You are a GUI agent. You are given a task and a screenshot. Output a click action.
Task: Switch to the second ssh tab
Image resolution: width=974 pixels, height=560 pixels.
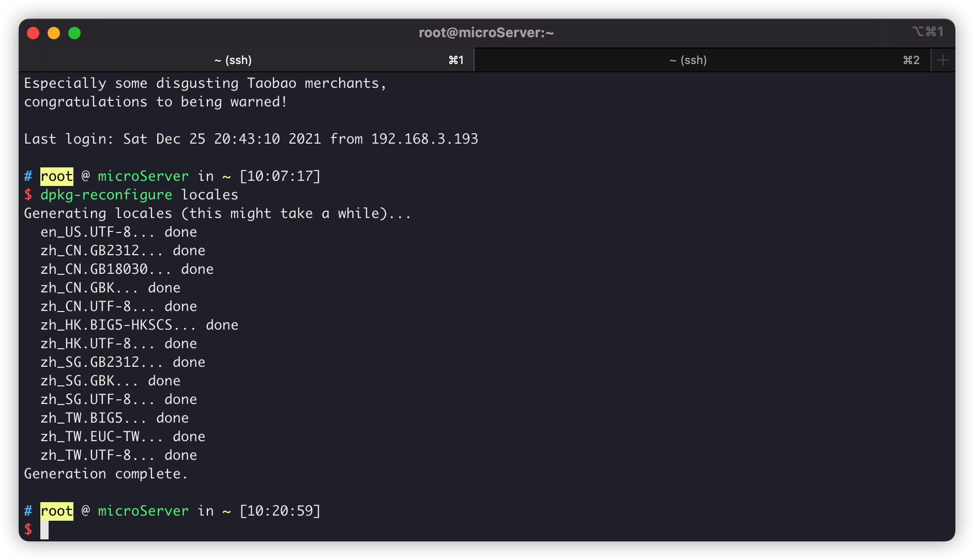tap(703, 60)
